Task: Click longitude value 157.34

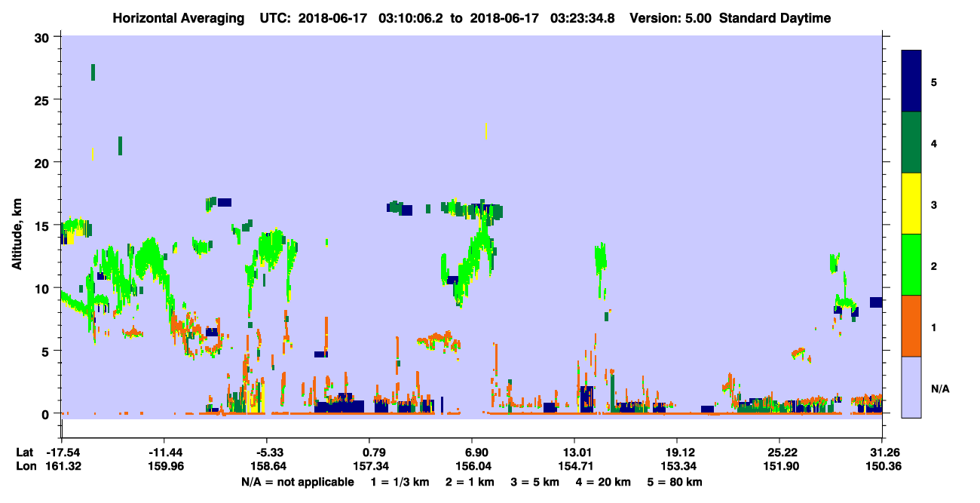Action: (x=369, y=466)
